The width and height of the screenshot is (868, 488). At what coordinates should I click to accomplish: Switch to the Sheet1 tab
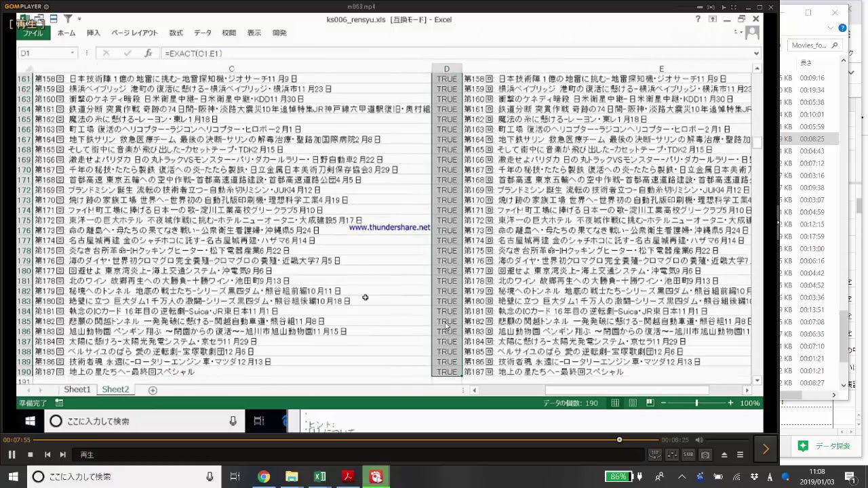tap(77, 390)
